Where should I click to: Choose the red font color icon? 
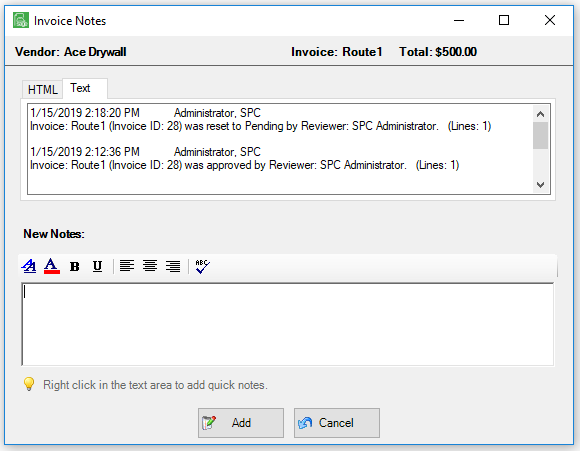coord(52,266)
